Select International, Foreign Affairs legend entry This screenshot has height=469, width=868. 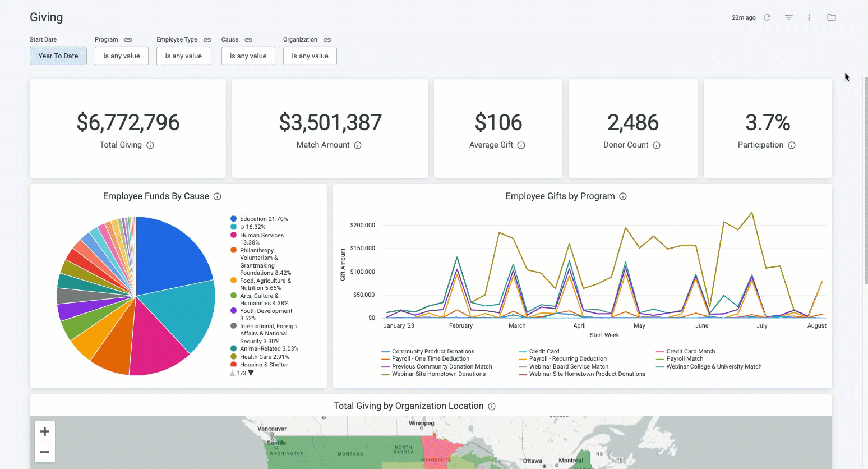264,334
